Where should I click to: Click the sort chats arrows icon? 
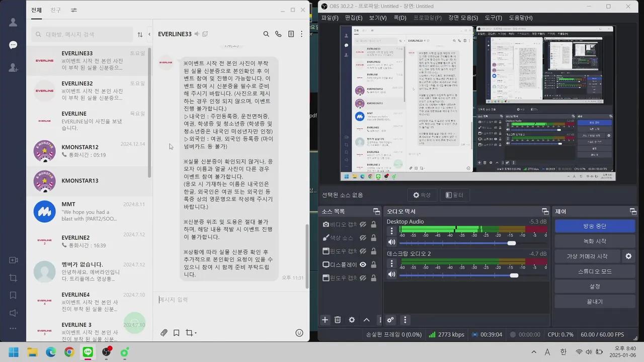(140, 34)
